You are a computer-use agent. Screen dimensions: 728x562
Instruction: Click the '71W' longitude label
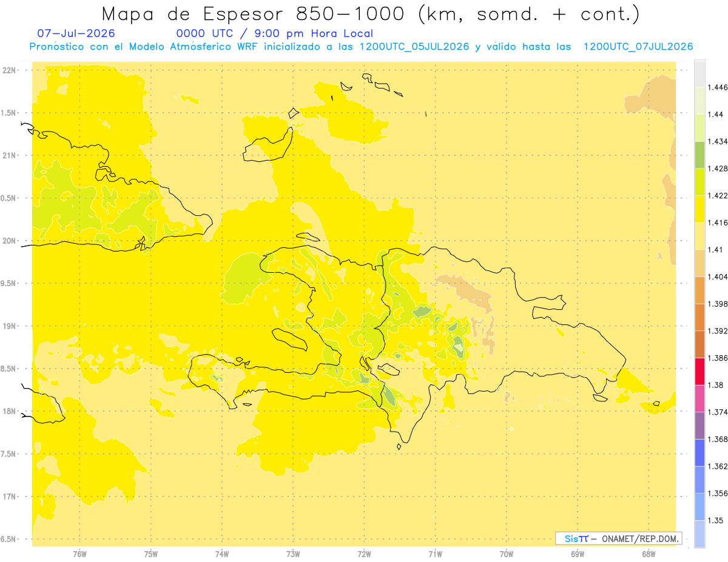(436, 554)
